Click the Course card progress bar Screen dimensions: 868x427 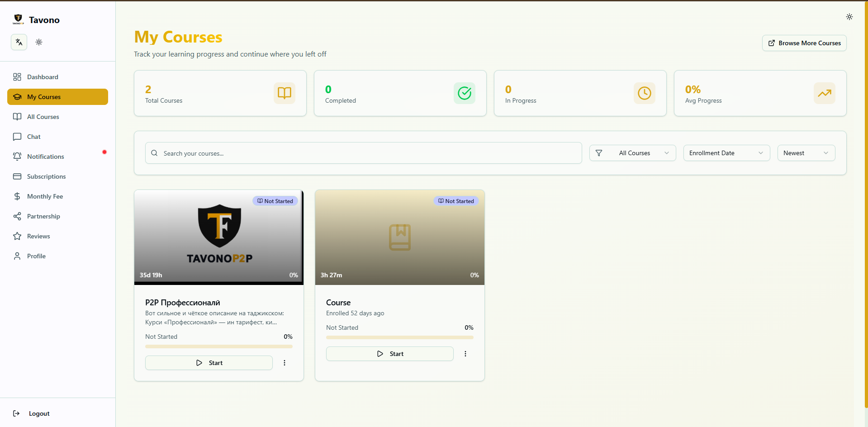[x=400, y=337]
